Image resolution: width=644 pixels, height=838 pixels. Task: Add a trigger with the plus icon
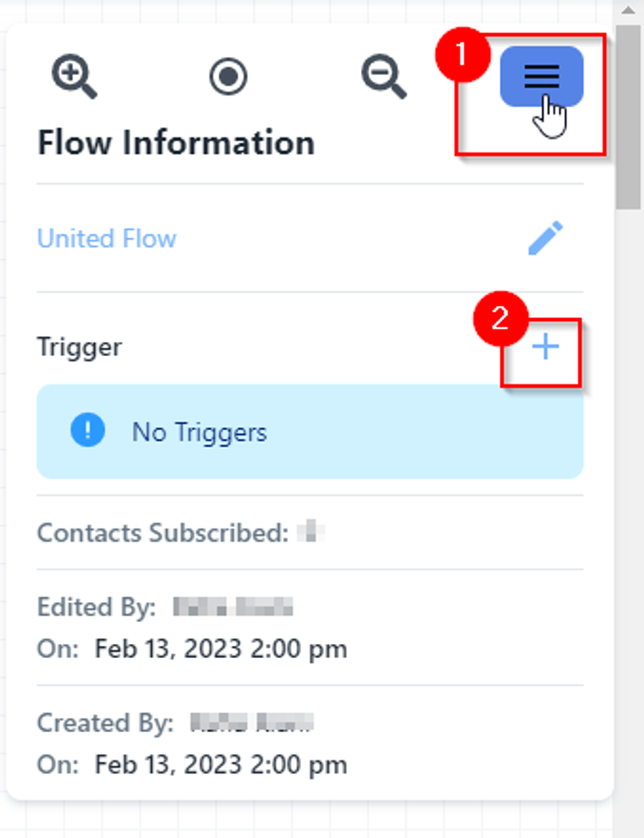[x=545, y=348]
